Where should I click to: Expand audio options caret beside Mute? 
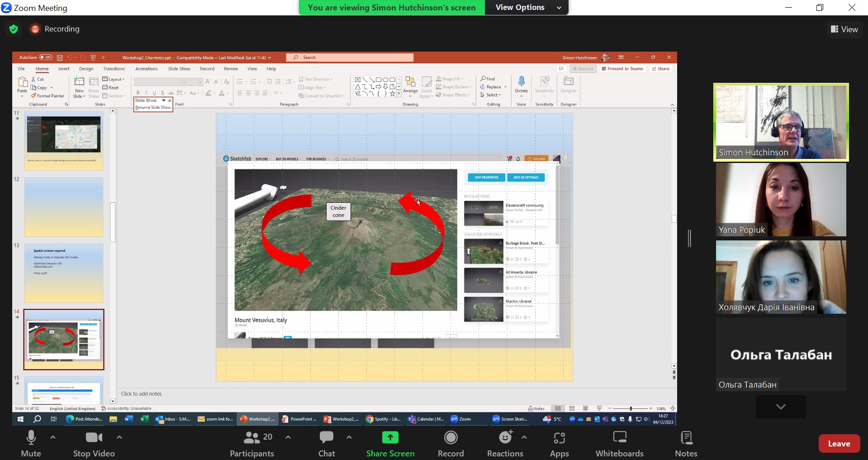click(53, 437)
